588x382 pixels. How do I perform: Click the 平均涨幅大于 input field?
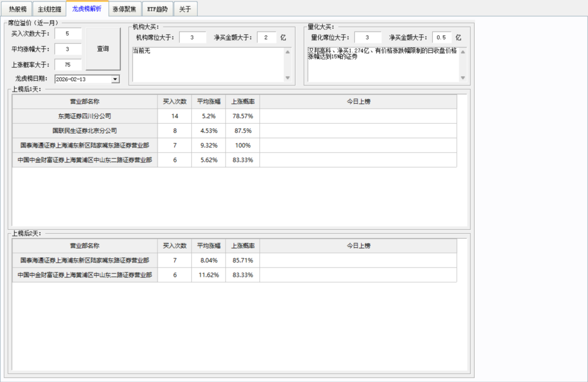click(x=68, y=48)
